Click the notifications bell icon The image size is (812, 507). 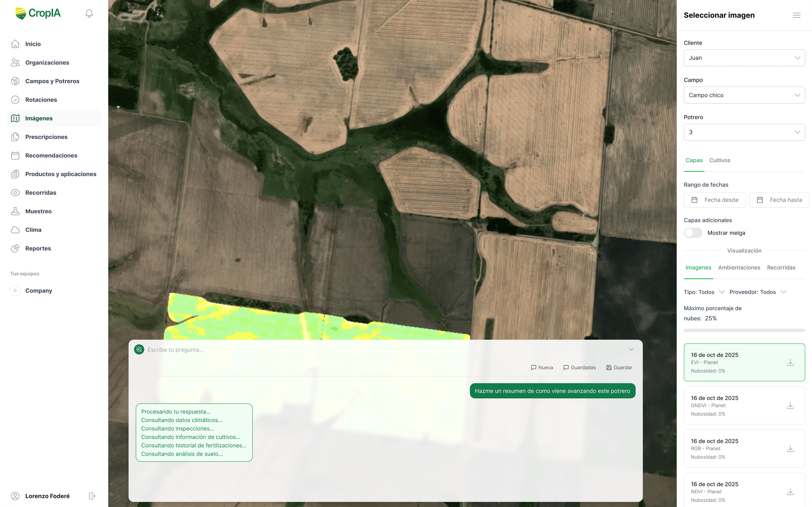tap(89, 13)
